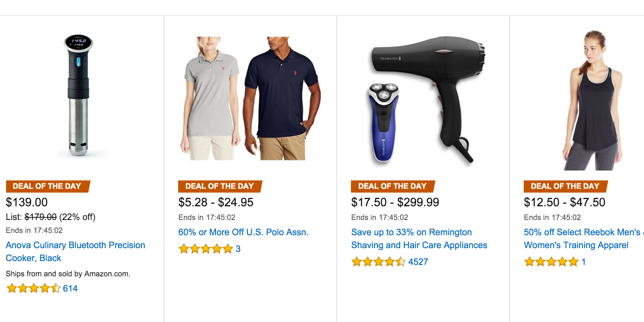Click the Deal of the Day badge above $5.28 - $24.95

click(220, 186)
